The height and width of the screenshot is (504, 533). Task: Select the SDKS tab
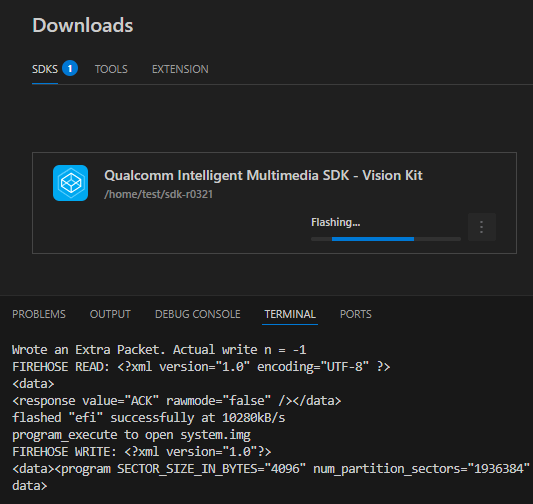coord(45,69)
